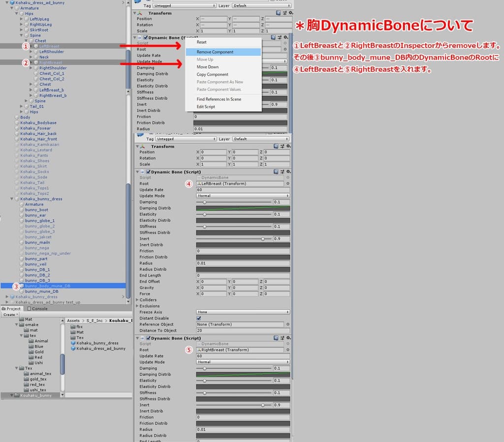
Task: Click Distance To Object field showing 20
Action: pyautogui.click(x=243, y=330)
